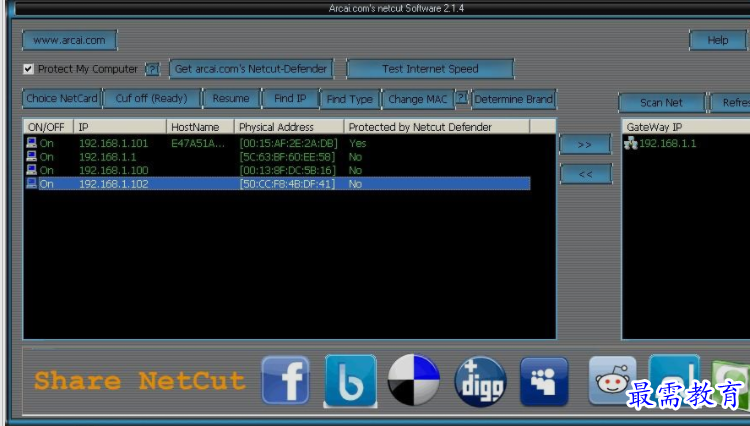This screenshot has width=750, height=426.
Task: Click the >> move right button
Action: (585, 144)
